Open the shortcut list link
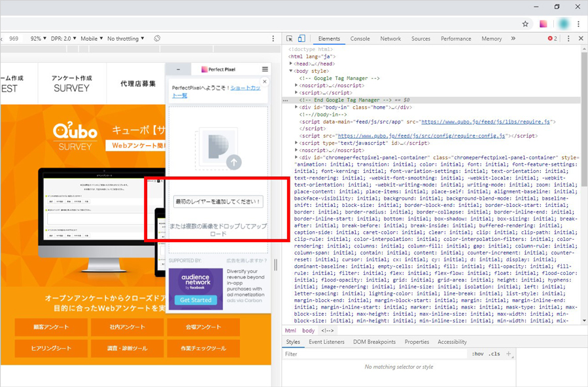This screenshot has width=588, height=387. tap(216, 92)
